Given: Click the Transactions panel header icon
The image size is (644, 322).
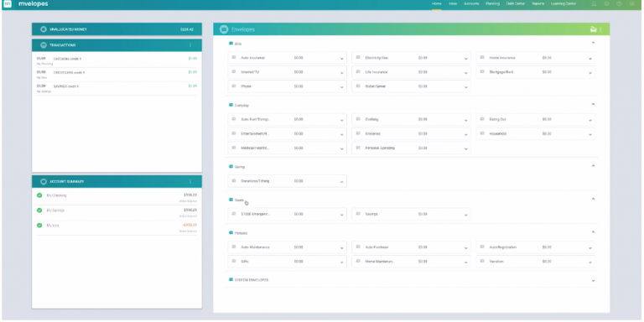Looking at the screenshot, I should click(43, 45).
